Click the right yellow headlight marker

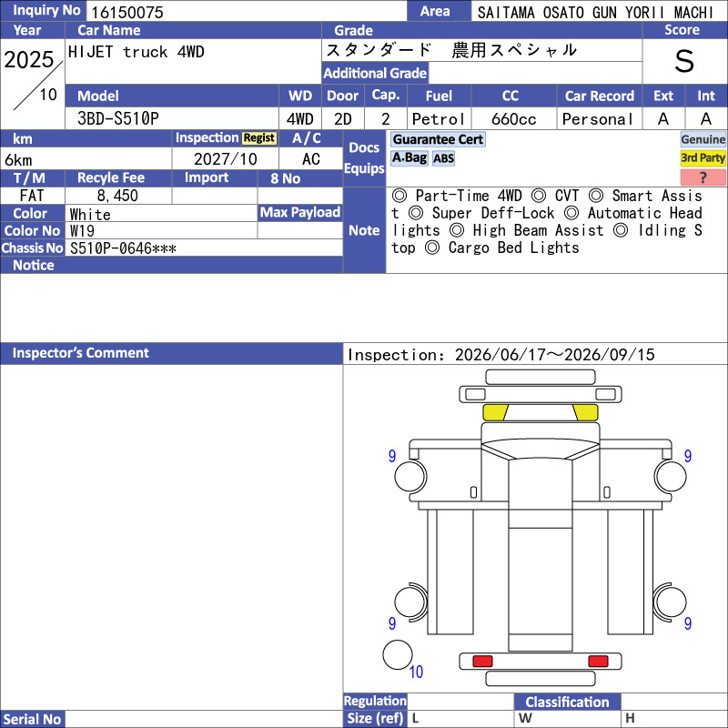(x=585, y=412)
